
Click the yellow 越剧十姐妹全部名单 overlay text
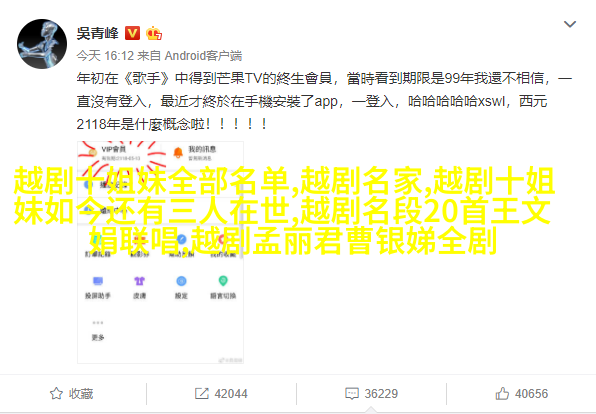156,181
